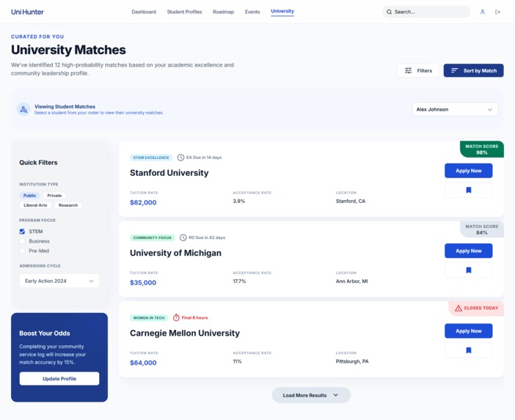The width and height of the screenshot is (515, 420).
Task: Toggle the Public institution type chip
Action: point(29,196)
